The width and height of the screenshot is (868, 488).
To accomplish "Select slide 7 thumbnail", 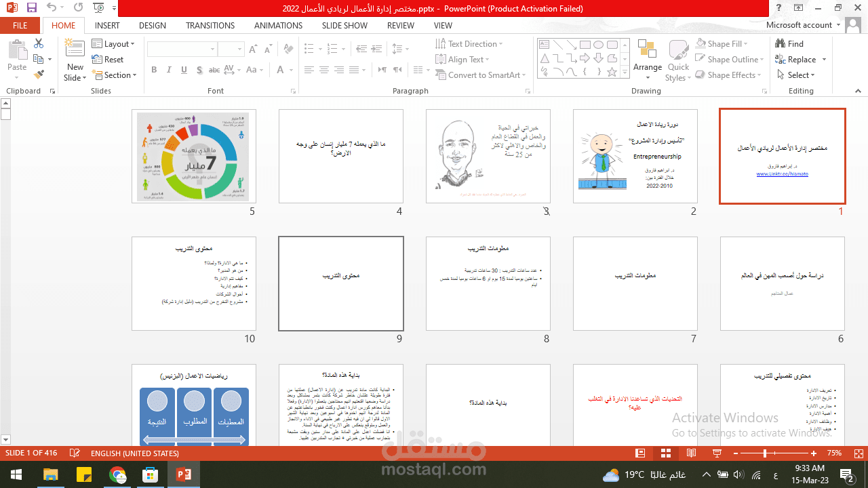I will point(635,283).
